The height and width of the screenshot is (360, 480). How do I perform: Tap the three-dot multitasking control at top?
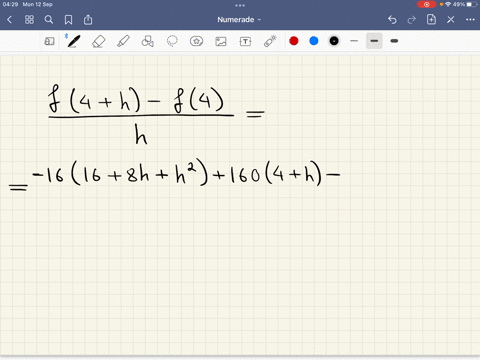point(240,5)
